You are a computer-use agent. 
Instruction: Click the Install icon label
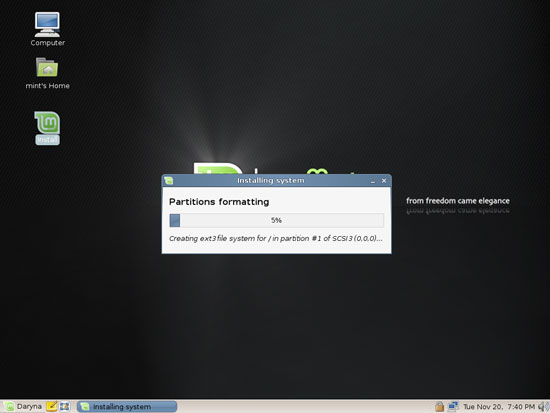pos(47,140)
